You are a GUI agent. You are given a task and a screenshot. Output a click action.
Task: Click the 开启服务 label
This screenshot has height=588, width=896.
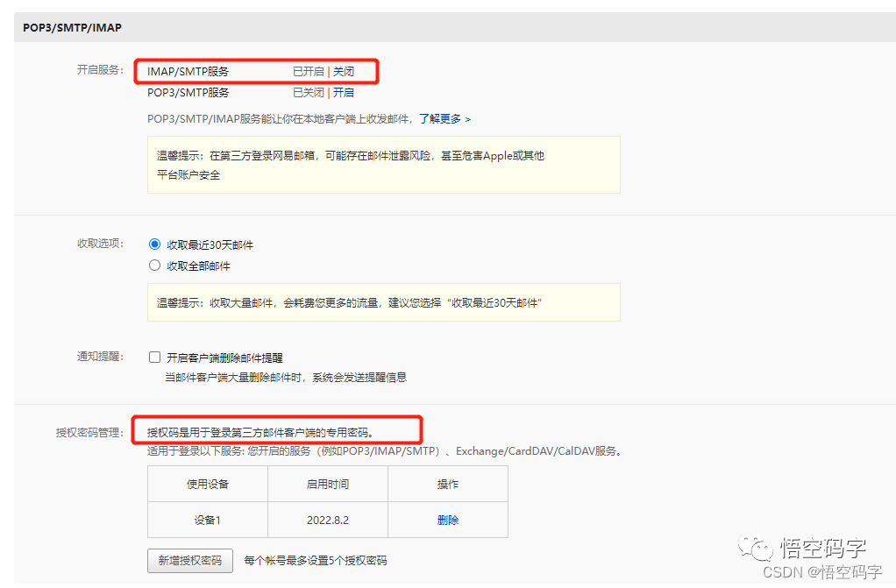tap(100, 70)
